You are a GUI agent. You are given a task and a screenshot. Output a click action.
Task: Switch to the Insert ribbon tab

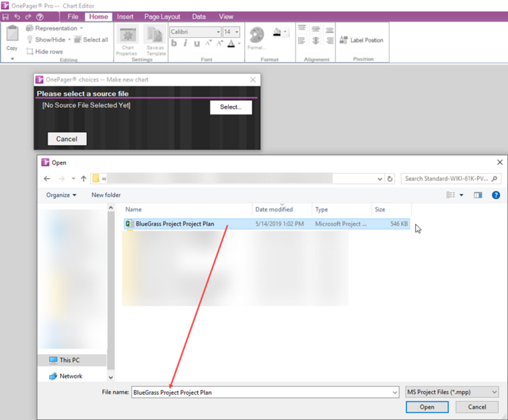pos(125,17)
